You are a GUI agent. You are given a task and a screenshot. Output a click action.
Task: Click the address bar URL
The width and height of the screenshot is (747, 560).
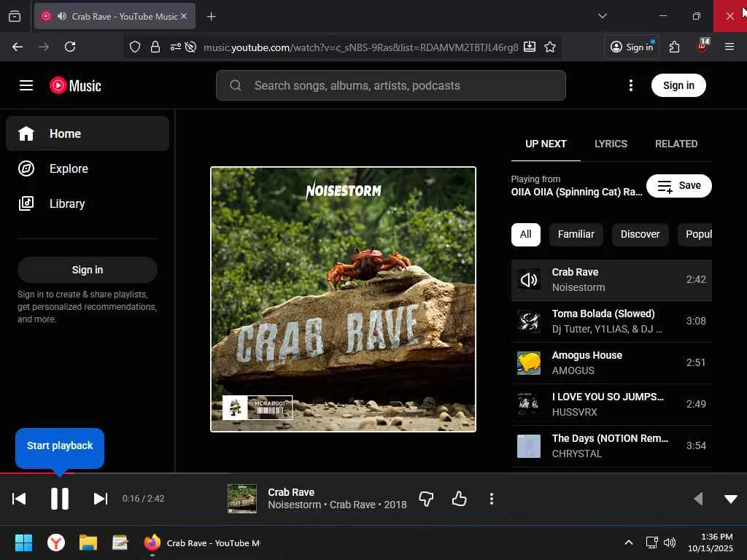tap(360, 47)
